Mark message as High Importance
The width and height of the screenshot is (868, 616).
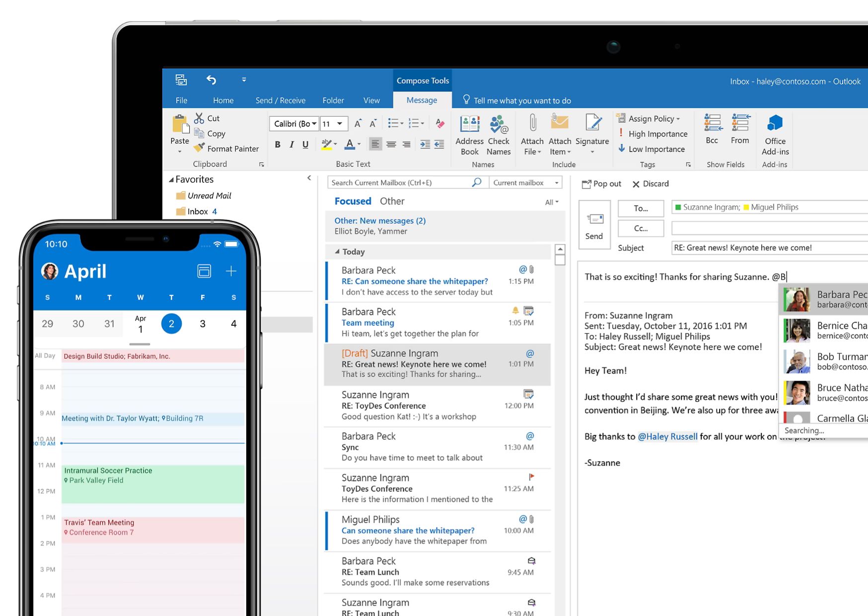[652, 134]
